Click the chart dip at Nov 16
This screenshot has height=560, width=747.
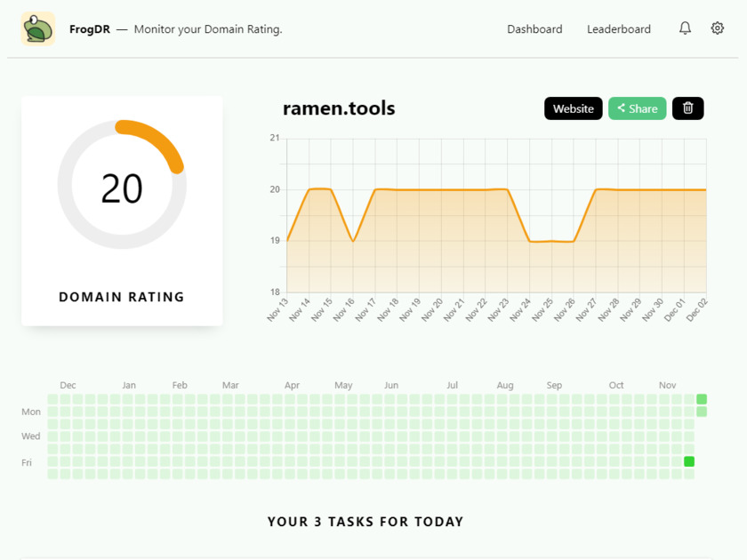(353, 241)
